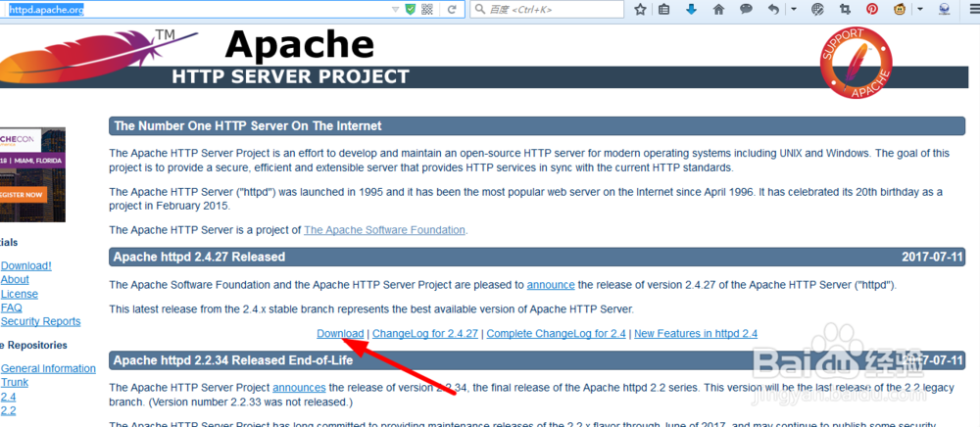
Task: Click the announce link for 2.4.27
Action: click(551, 285)
